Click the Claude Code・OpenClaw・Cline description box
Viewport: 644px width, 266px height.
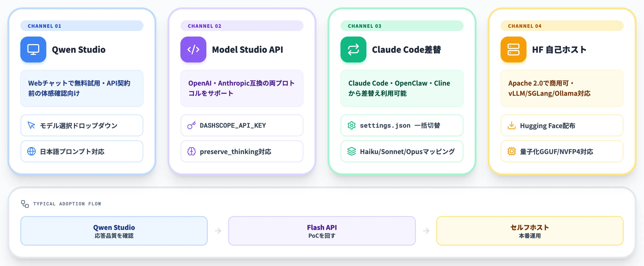pyautogui.click(x=402, y=88)
